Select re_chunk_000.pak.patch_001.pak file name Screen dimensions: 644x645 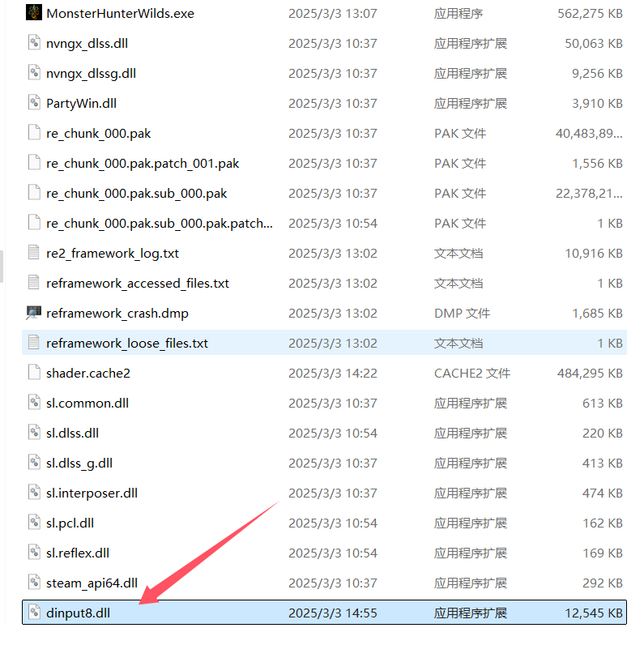tap(143, 163)
